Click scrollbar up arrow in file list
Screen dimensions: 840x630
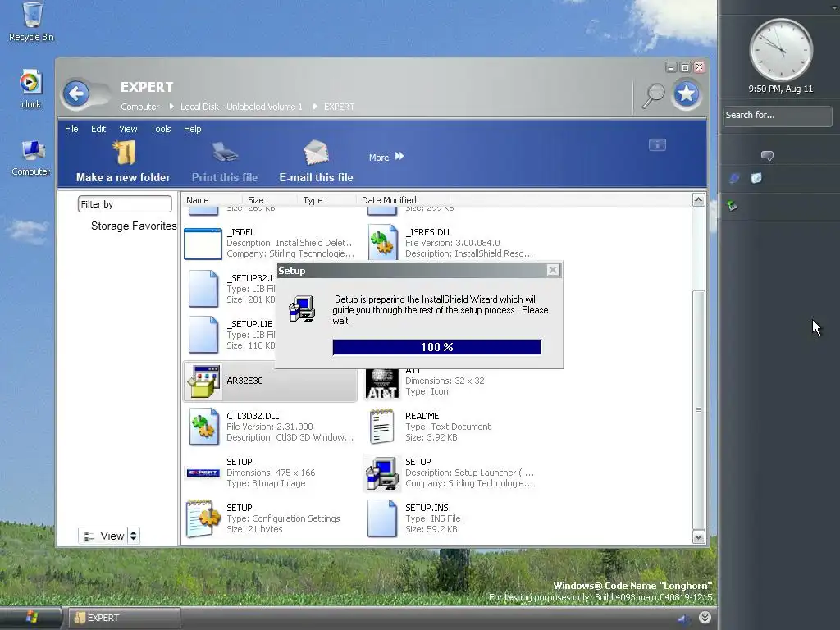[x=699, y=200]
